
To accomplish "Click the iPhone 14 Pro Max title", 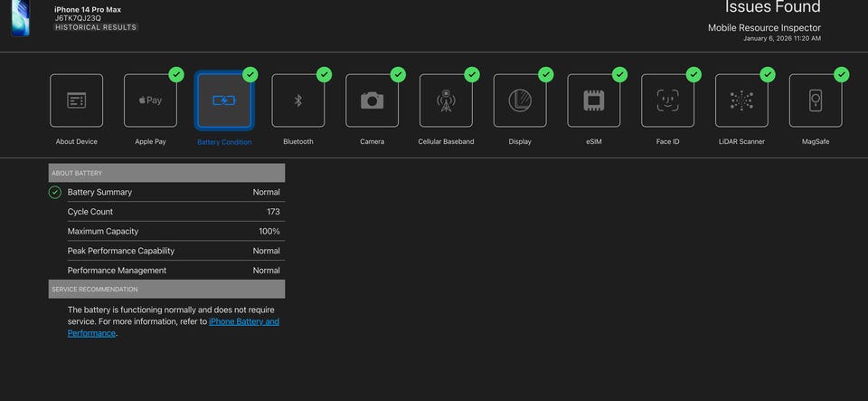I will [88, 9].
